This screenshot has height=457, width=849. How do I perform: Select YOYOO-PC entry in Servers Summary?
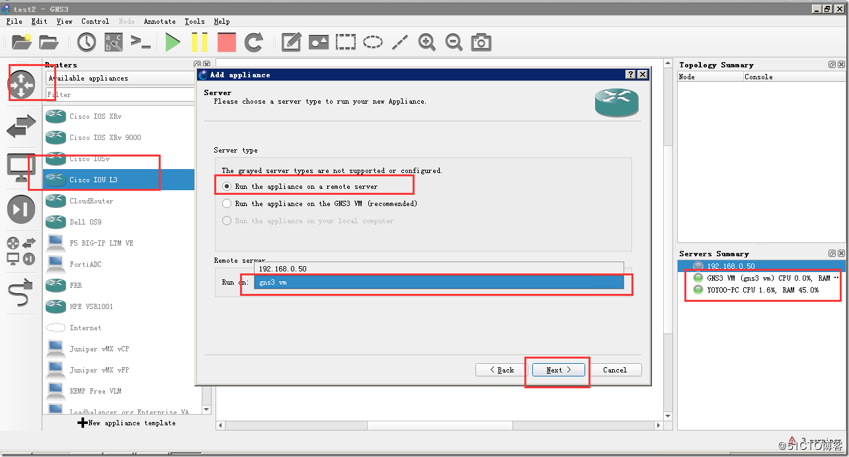click(x=761, y=290)
